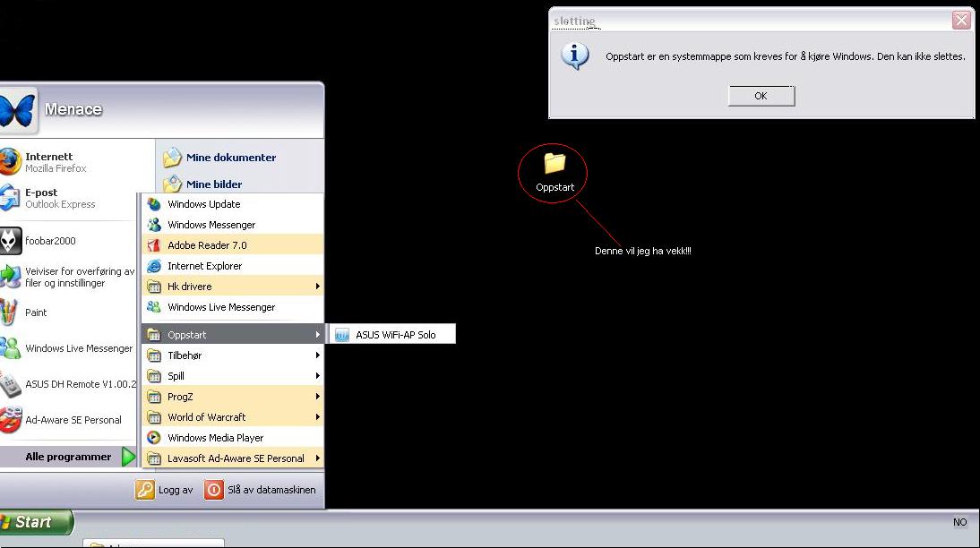Expand the ProgZ submenu
Image resolution: width=980 pixels, height=548 pixels.
pyautogui.click(x=233, y=396)
